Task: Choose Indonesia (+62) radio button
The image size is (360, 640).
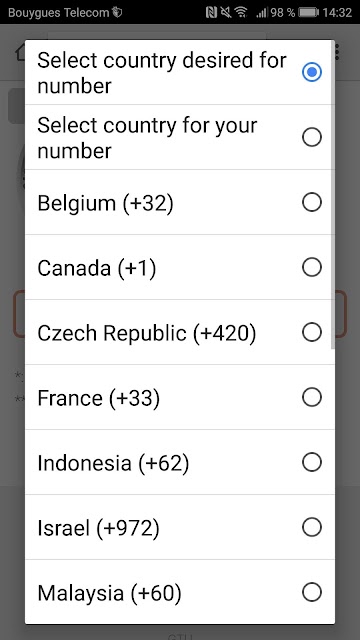Action: pos(312,462)
